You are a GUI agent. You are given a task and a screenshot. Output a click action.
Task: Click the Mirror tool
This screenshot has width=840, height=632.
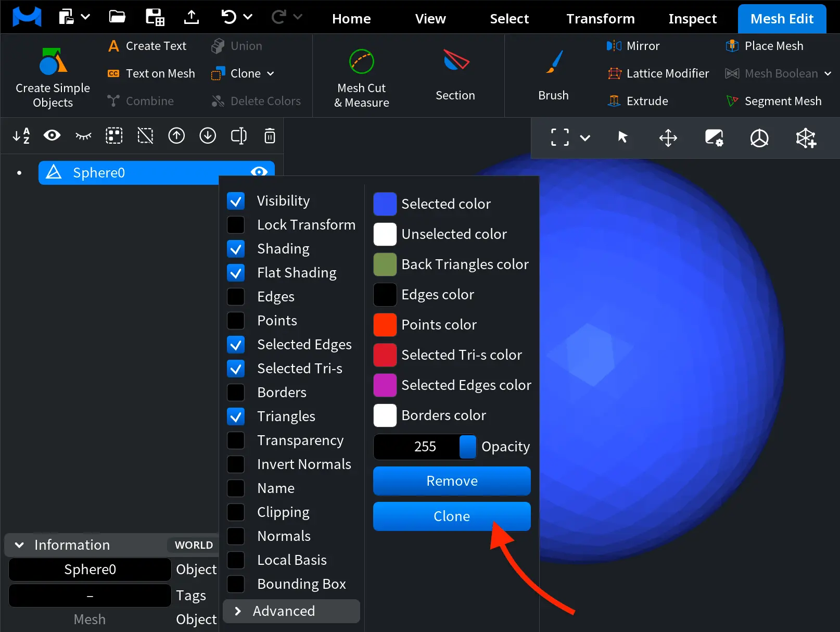point(633,46)
